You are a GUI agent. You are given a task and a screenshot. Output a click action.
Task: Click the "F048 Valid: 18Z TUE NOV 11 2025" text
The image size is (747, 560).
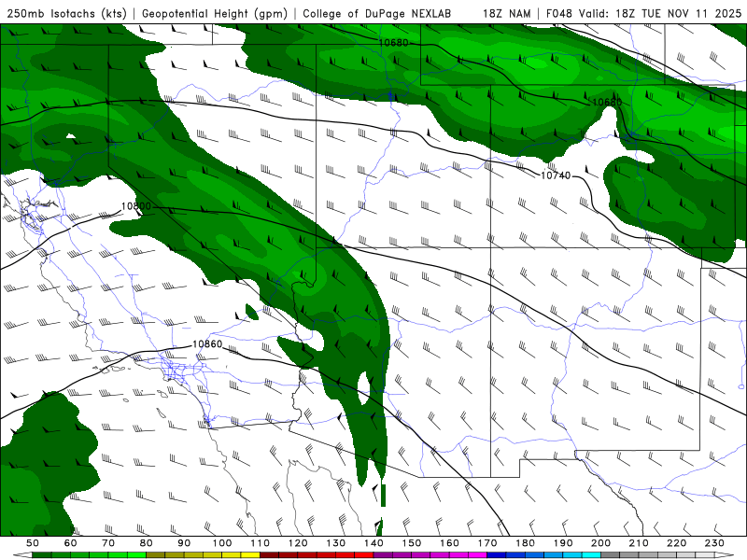click(643, 13)
